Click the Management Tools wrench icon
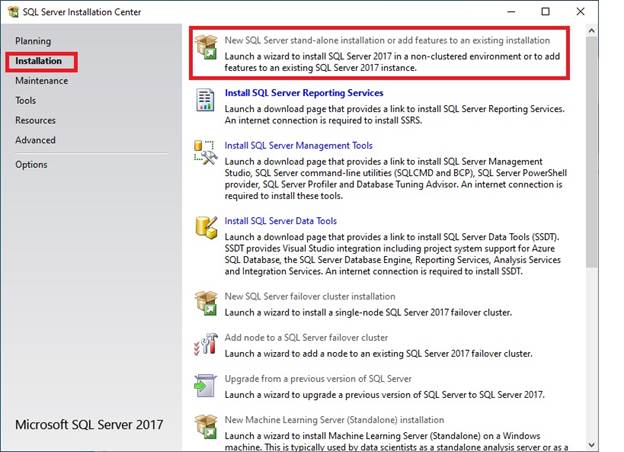 [206, 153]
